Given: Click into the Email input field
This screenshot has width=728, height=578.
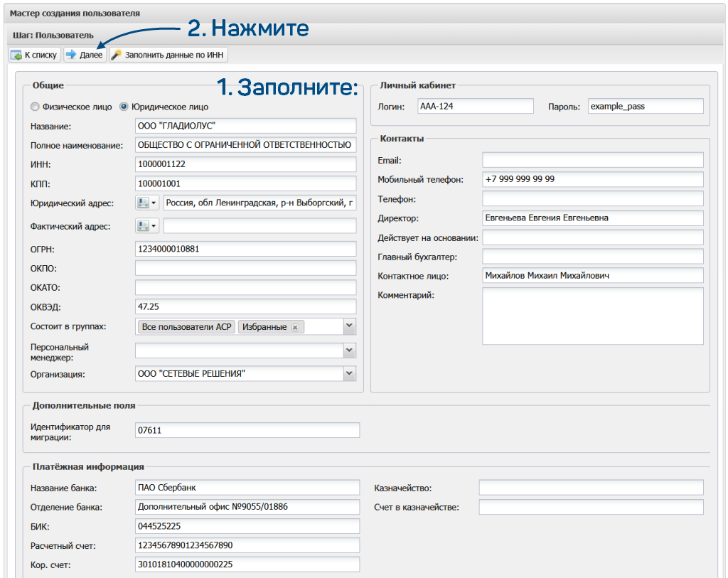Looking at the screenshot, I should pyautogui.click(x=592, y=160).
